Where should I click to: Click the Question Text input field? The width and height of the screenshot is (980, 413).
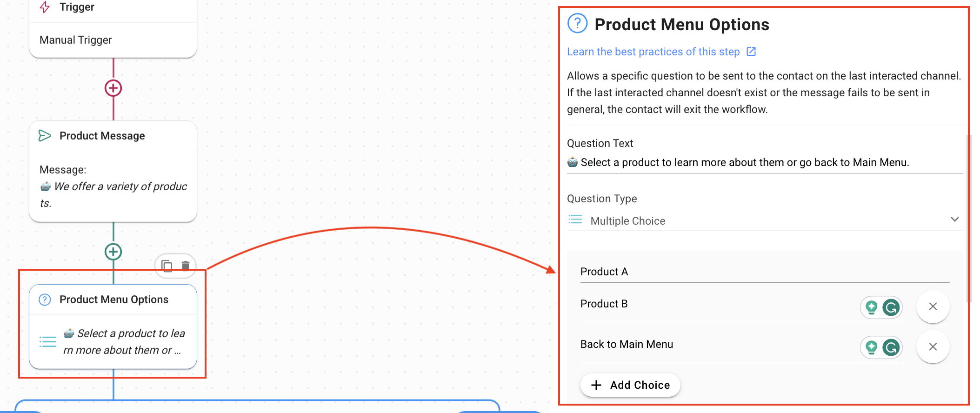pos(763,162)
